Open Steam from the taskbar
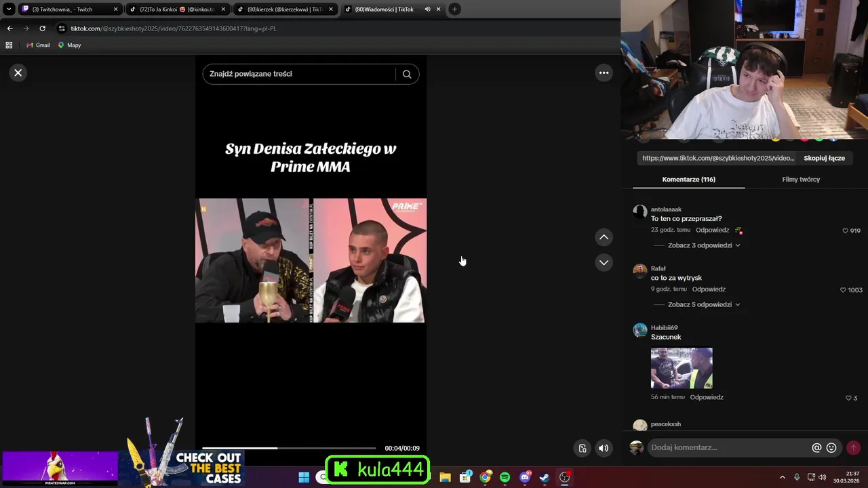The height and width of the screenshot is (488, 868). pos(544,477)
